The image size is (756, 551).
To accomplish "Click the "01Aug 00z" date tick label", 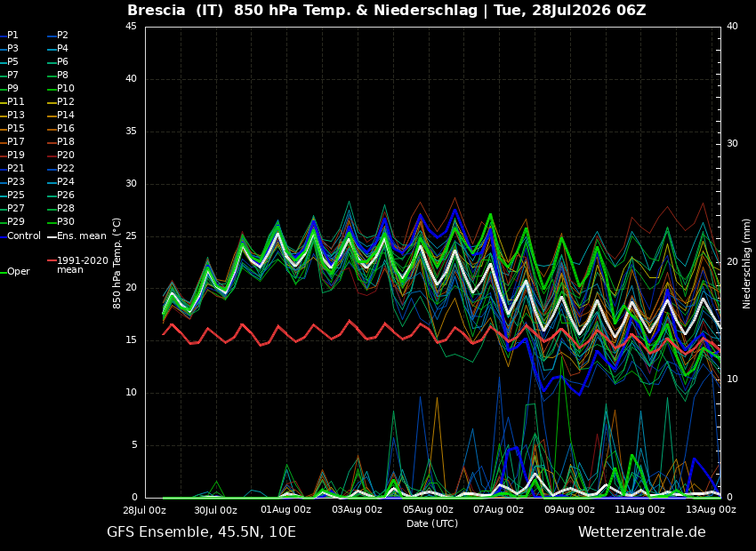I will point(286,509).
